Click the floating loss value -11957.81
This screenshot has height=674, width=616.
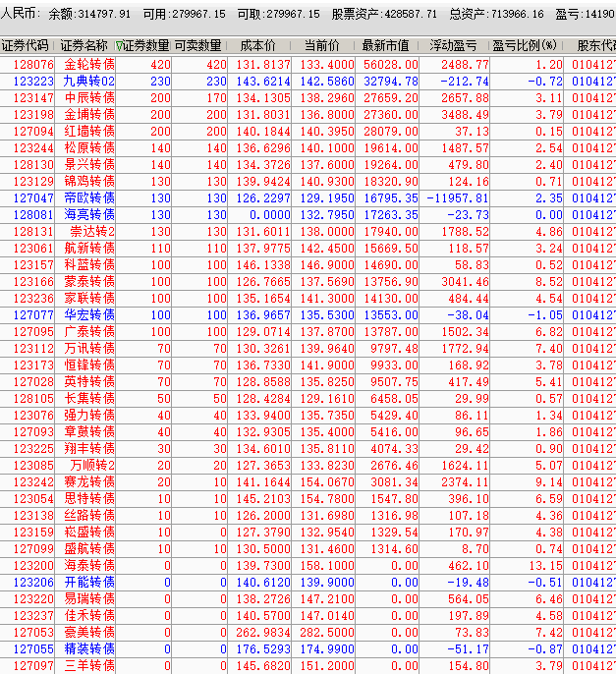click(x=458, y=198)
